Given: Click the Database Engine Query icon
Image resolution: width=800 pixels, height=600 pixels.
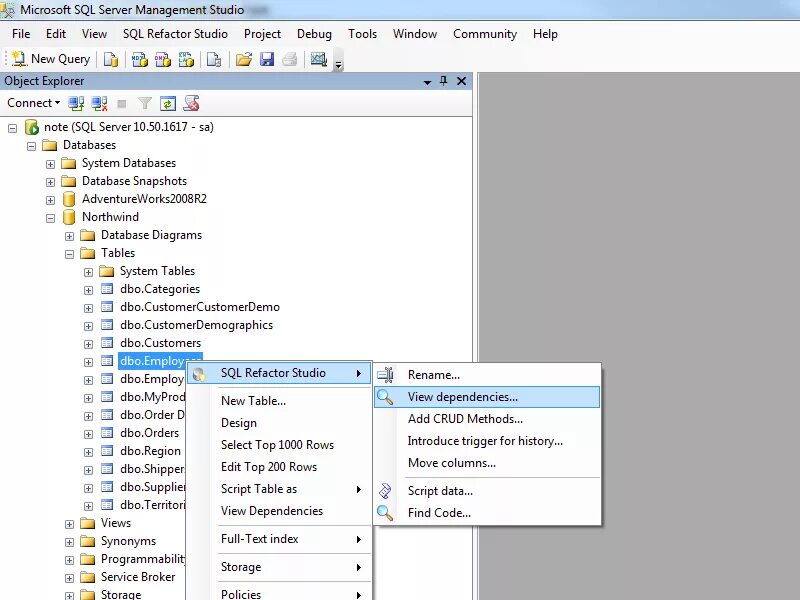Looking at the screenshot, I should [111, 59].
